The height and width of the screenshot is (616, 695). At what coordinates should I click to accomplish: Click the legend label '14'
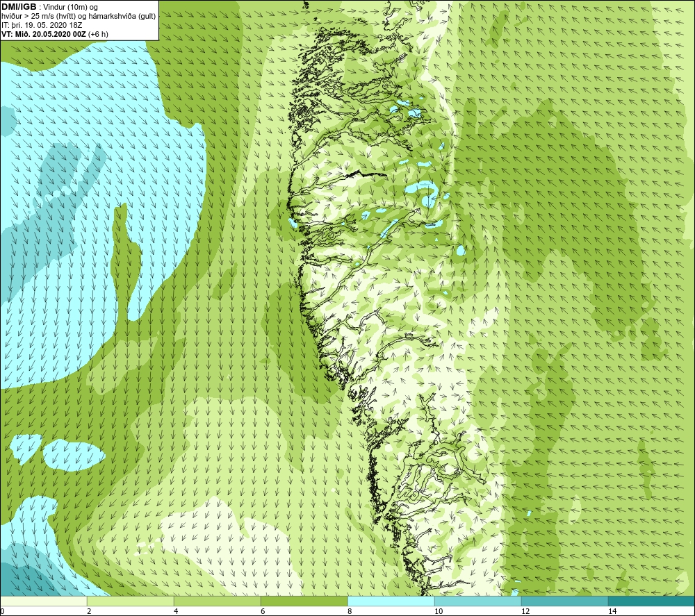point(612,611)
